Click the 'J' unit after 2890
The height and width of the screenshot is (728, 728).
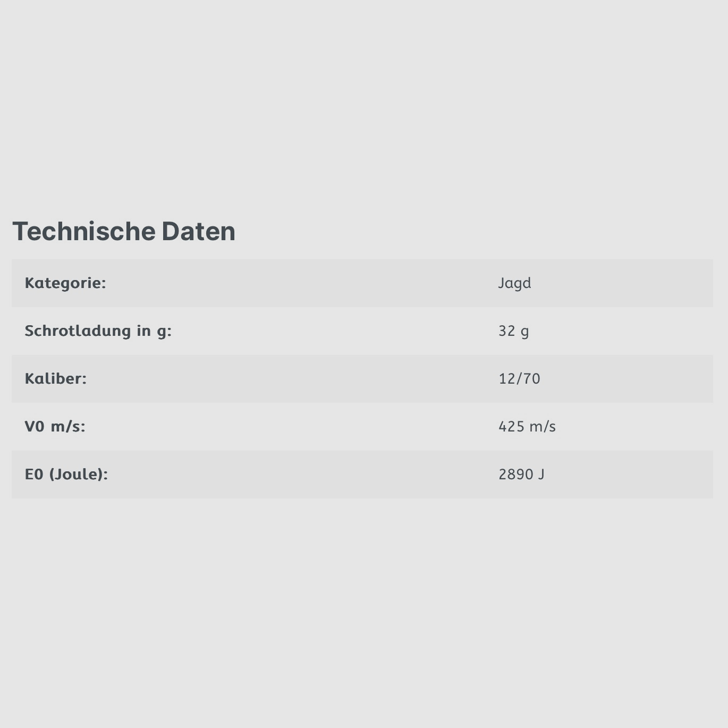click(541, 474)
